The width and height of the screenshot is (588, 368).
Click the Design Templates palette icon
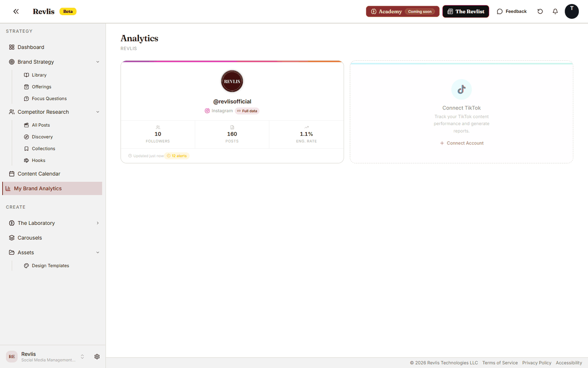pyautogui.click(x=27, y=265)
